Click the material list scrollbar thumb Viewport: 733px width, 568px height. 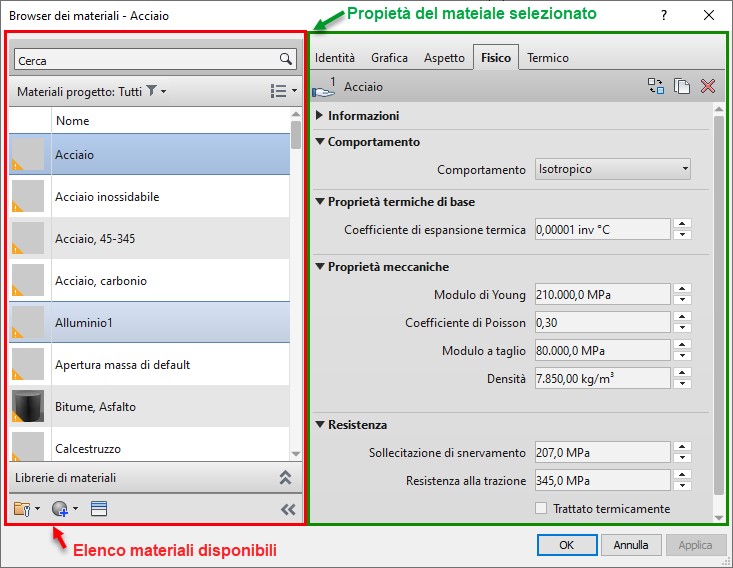click(295, 135)
